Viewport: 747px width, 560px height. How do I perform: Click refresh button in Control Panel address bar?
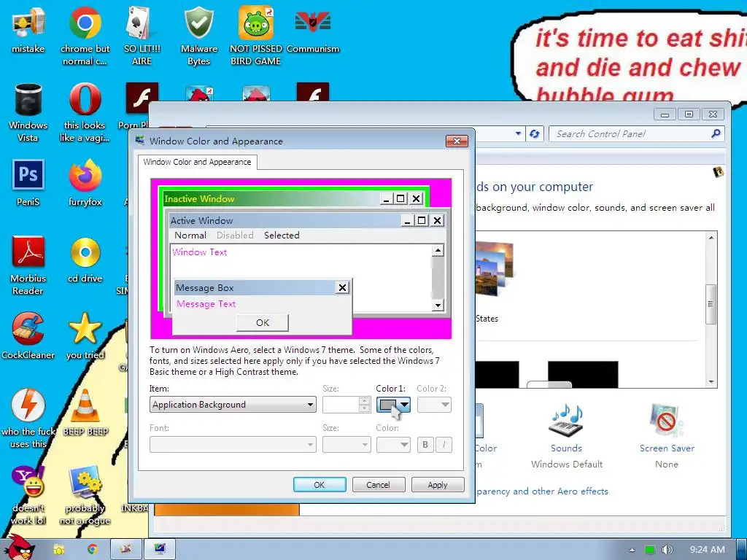tap(534, 134)
